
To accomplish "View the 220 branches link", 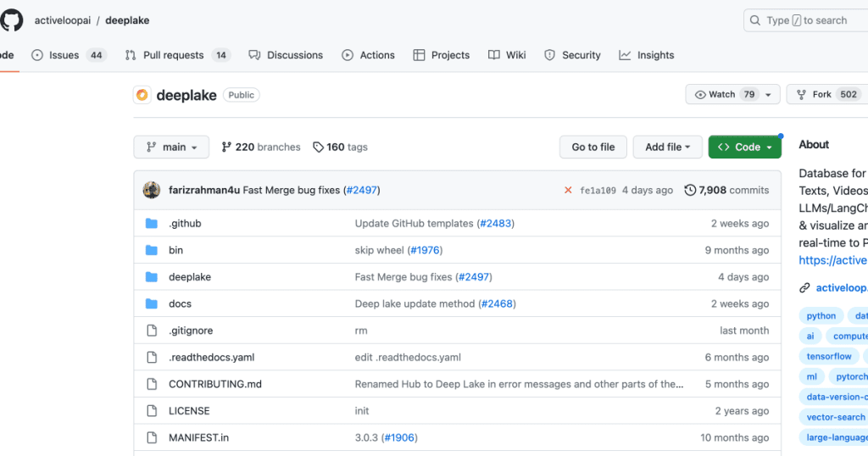I will 261,147.
